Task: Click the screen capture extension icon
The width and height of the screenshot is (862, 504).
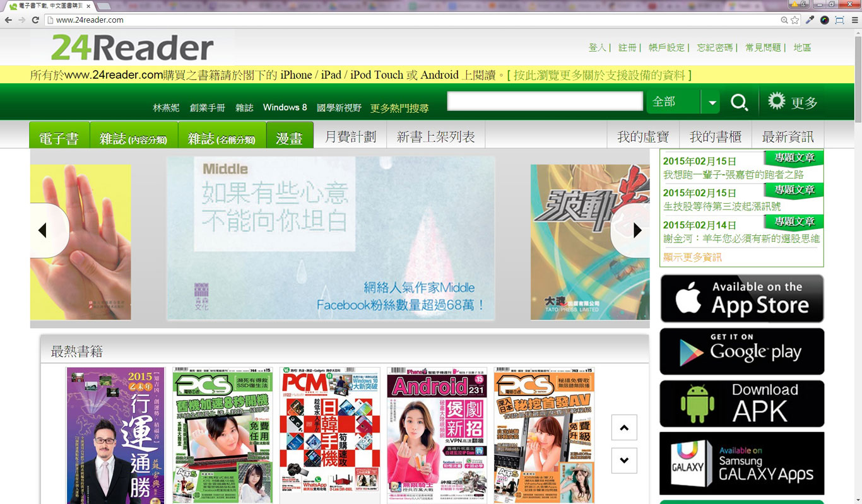Action: pyautogui.click(x=839, y=20)
